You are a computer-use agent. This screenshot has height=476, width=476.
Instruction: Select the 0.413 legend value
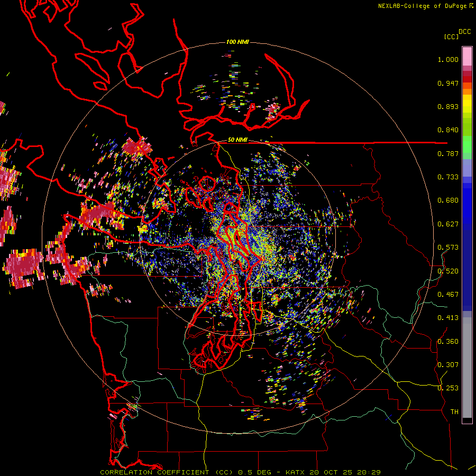click(448, 318)
